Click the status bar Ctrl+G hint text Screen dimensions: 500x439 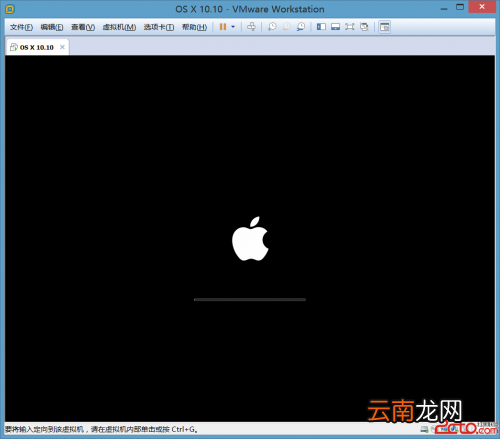[x=101, y=429]
